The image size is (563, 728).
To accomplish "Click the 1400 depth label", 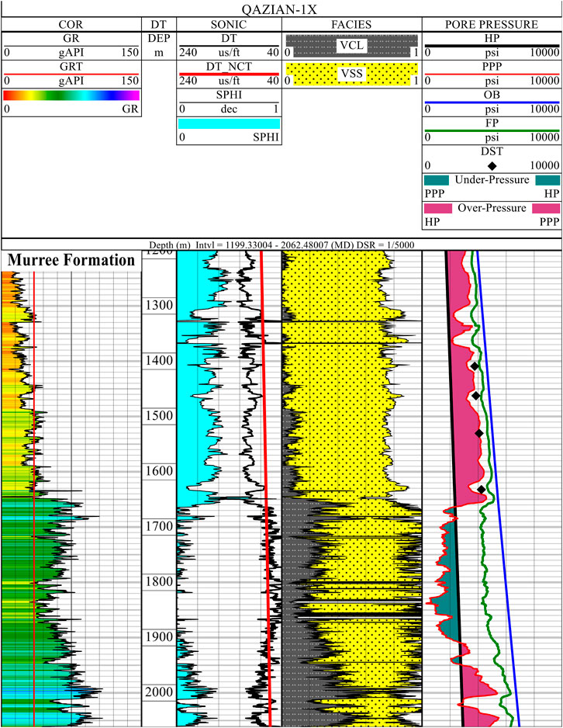I will tap(159, 360).
